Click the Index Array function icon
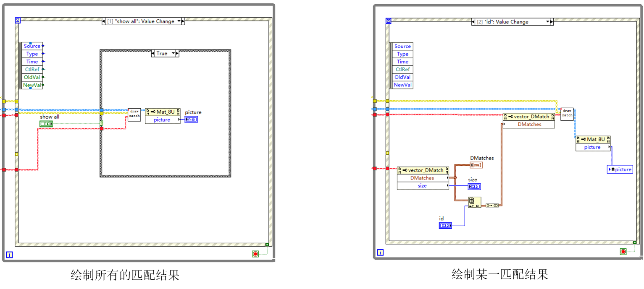This screenshot has height=289, width=644. [474, 202]
